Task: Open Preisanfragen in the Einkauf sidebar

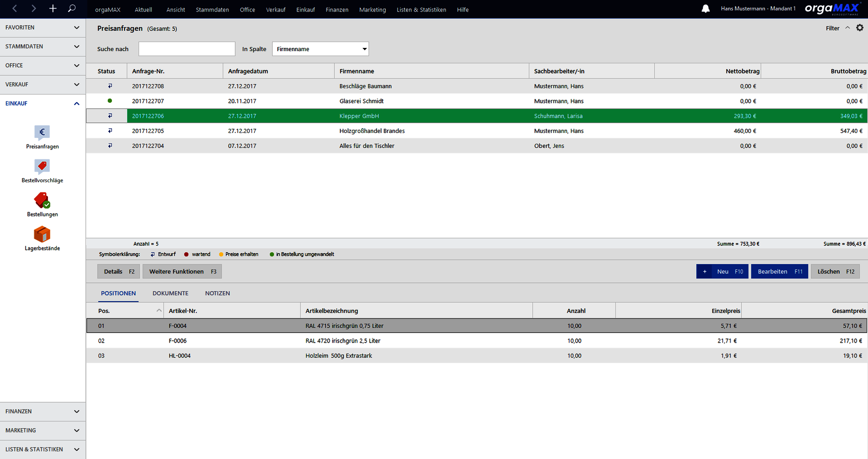Action: [42, 137]
